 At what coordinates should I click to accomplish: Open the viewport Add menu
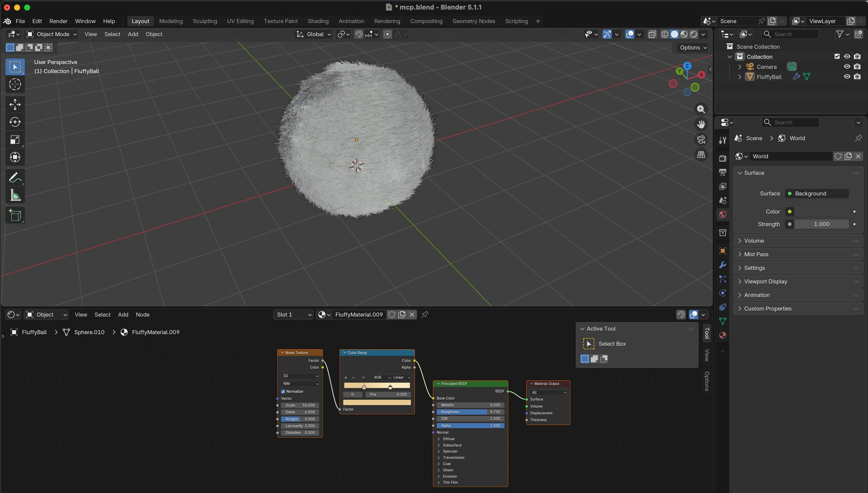(133, 34)
